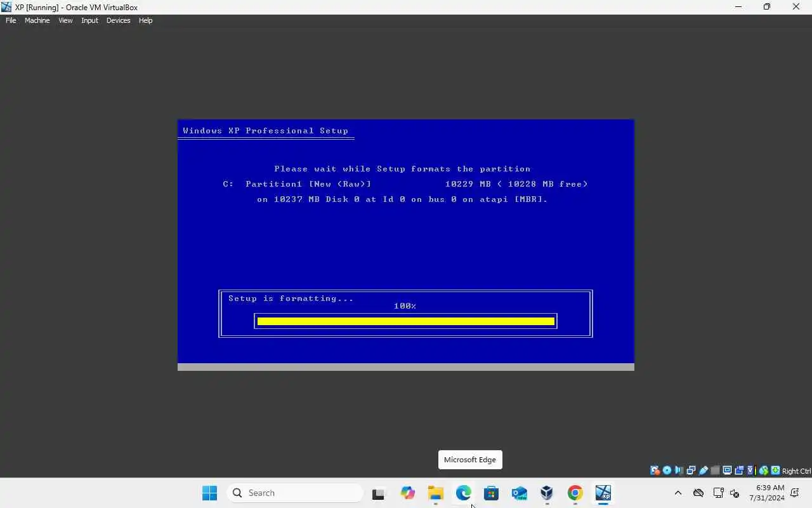The width and height of the screenshot is (812, 508).
Task: Open File Explorer from the taskbar
Action: (435, 493)
